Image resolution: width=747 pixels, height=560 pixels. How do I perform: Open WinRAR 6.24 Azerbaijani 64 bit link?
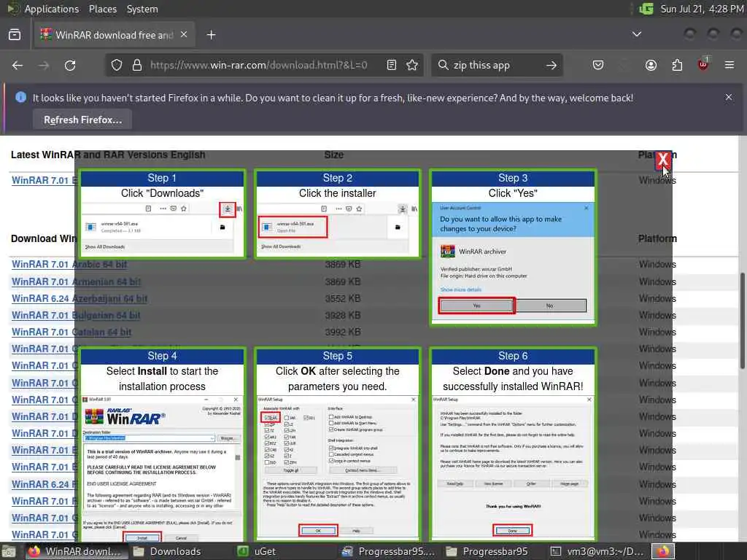pyautogui.click(x=79, y=298)
